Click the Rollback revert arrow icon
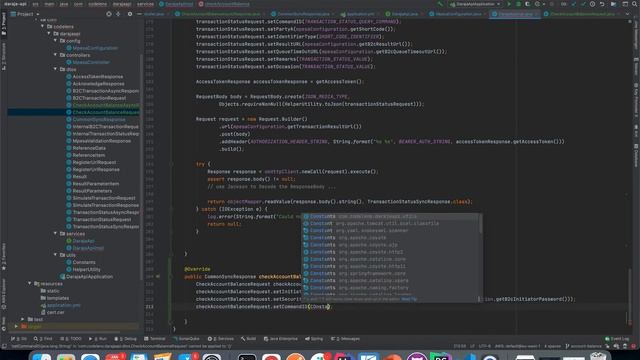Image resolution: width=640 pixels, height=360 pixels. point(602,4)
